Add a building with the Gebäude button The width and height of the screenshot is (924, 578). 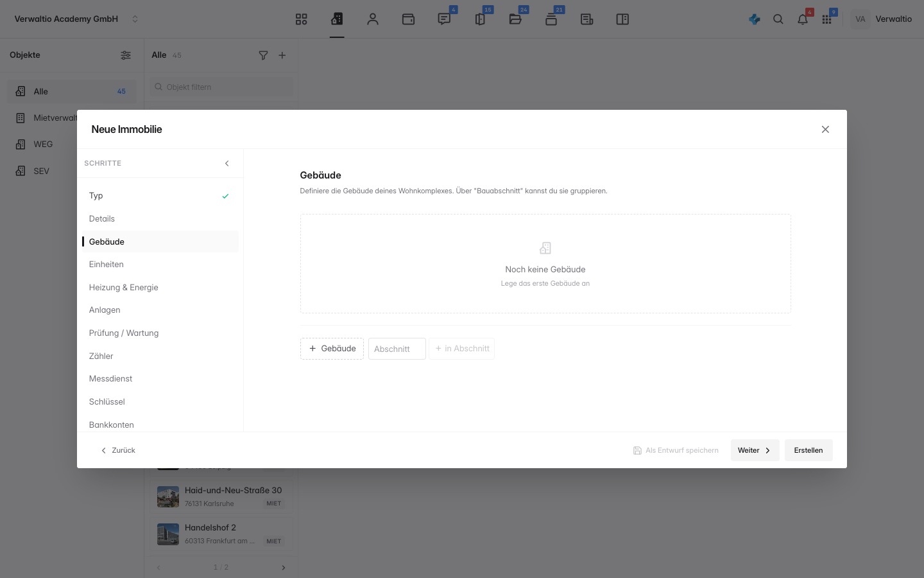pos(332,349)
